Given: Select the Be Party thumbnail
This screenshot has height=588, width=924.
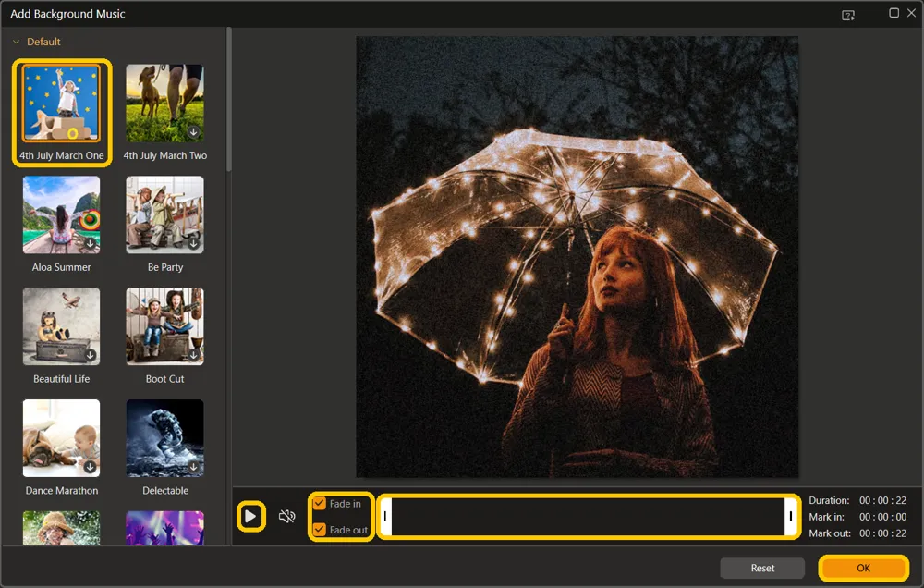Looking at the screenshot, I should [x=165, y=214].
